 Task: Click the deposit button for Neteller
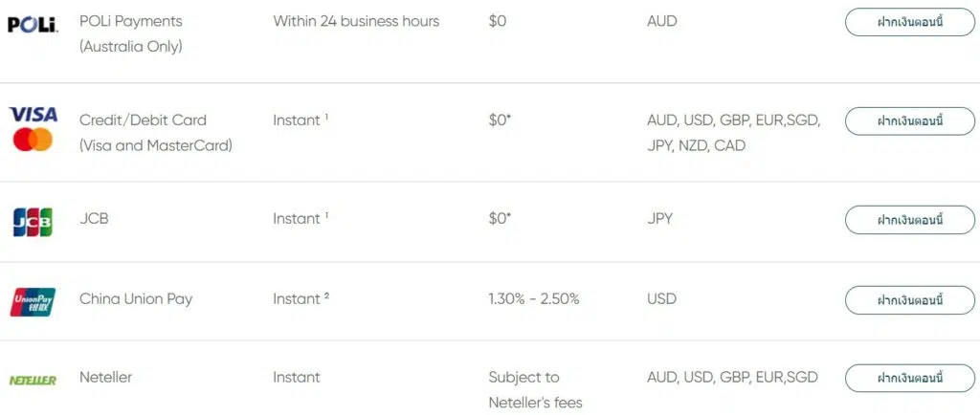909,378
